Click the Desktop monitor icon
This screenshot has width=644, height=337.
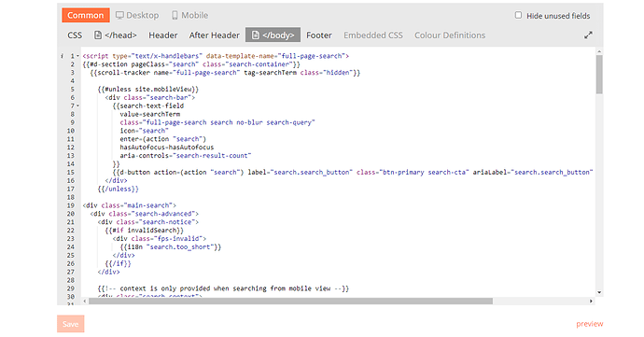pos(119,15)
